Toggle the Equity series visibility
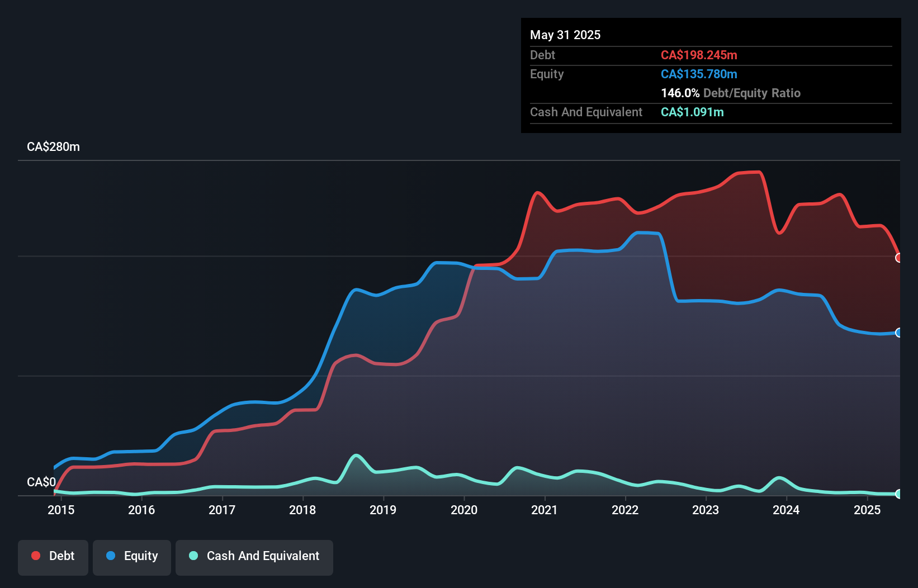This screenshot has width=918, height=588. point(131,556)
